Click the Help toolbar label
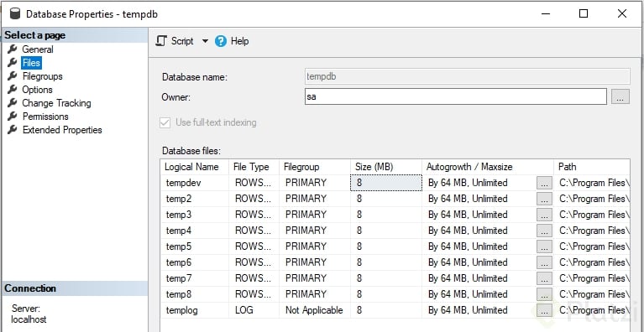 239,41
